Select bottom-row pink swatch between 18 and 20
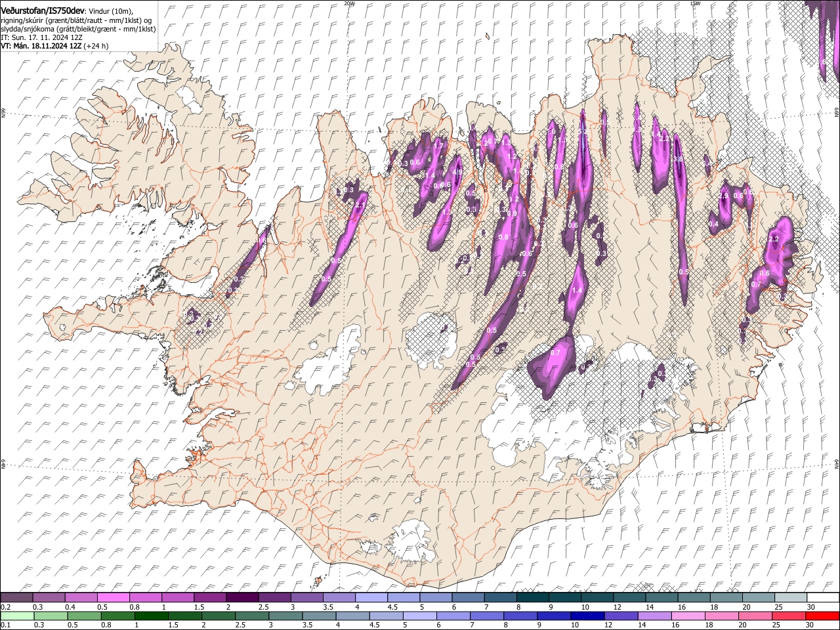840x630 pixels. pyautogui.click(x=721, y=616)
